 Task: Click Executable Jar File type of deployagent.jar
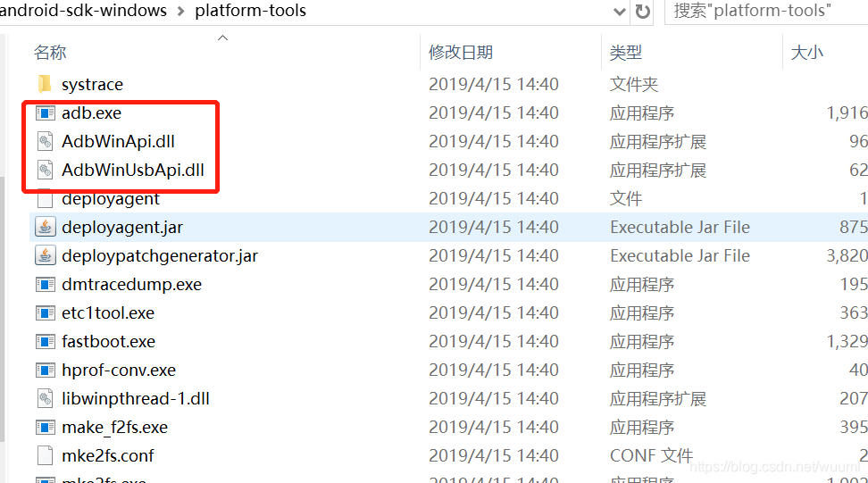[680, 228]
